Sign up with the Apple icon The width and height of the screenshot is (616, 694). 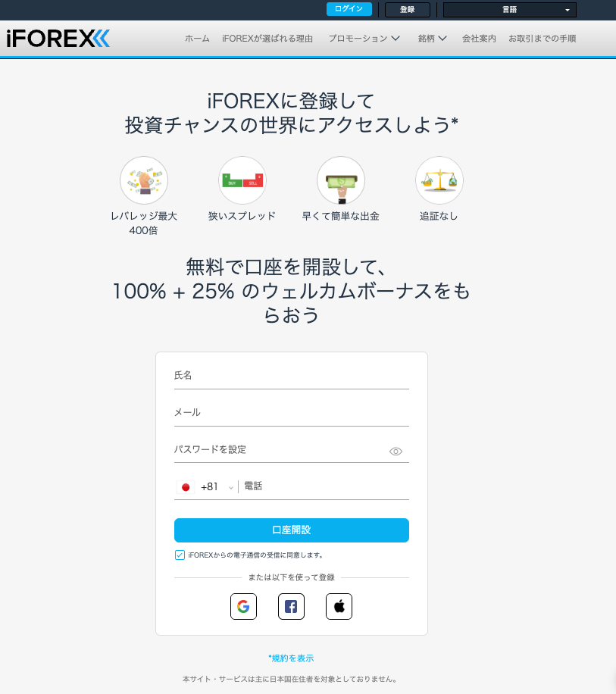[339, 606]
